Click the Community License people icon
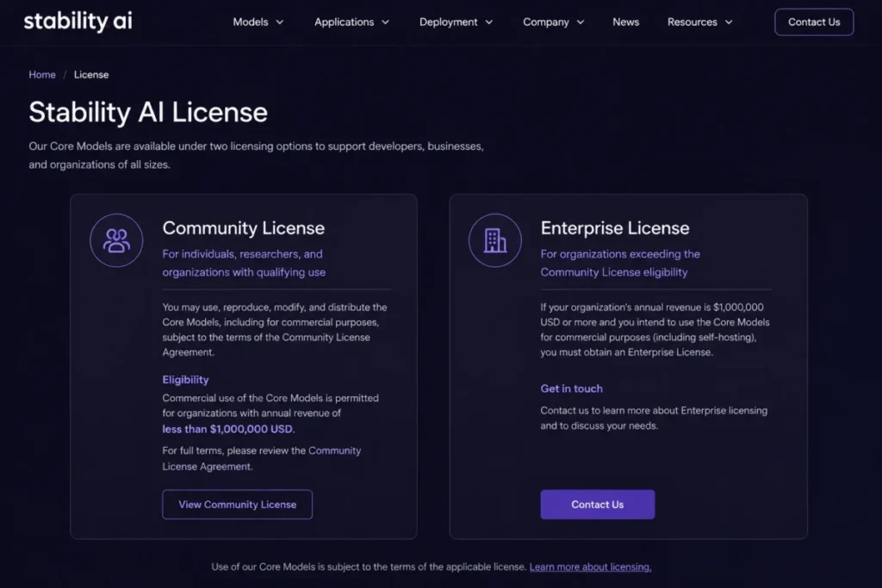882x588 pixels. (x=116, y=240)
